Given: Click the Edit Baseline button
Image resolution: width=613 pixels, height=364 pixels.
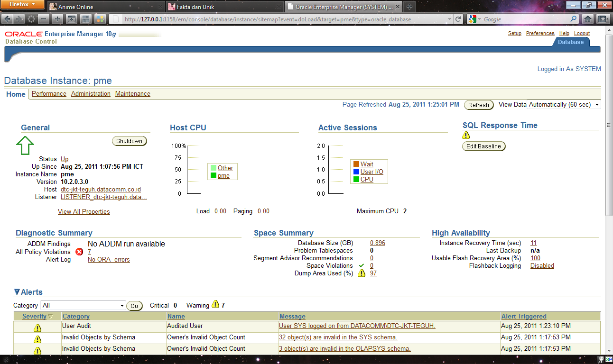Looking at the screenshot, I should click(483, 146).
